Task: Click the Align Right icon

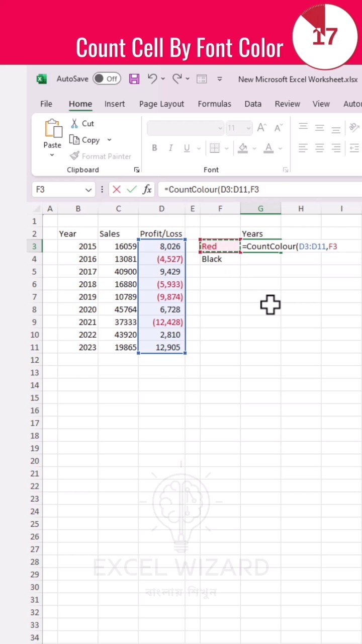Action: (x=336, y=148)
